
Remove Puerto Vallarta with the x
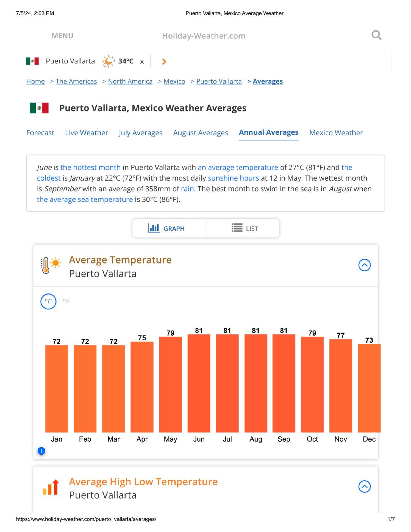[x=142, y=62]
